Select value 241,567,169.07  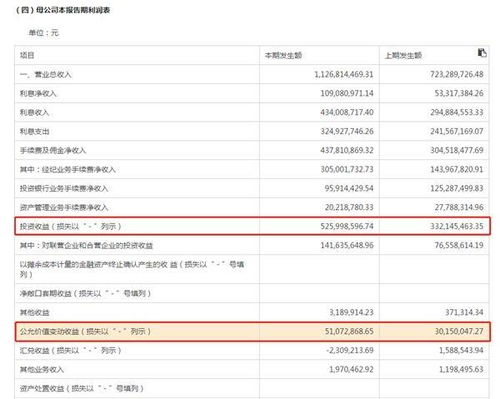[x=457, y=131]
